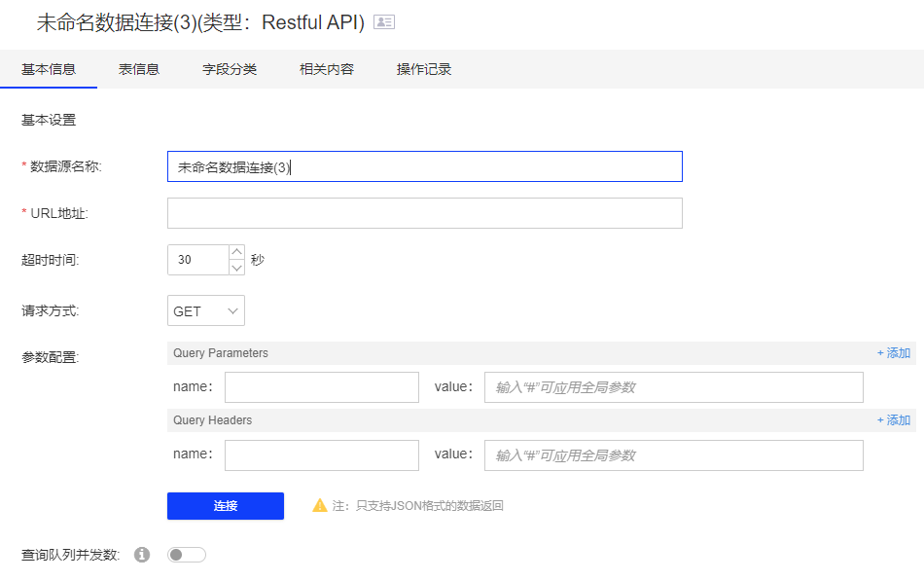The image size is (924, 581).
Task: Click the ID card icon beside title
Action: click(x=384, y=22)
